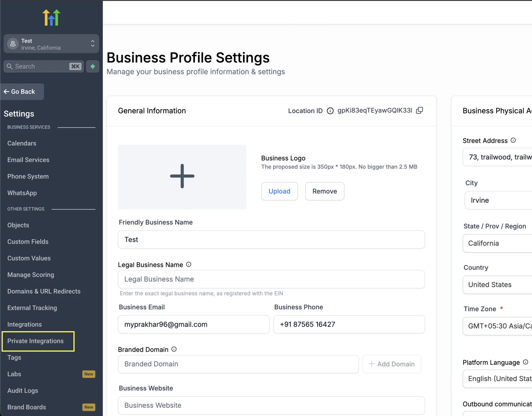
Task: Open the Country dropdown
Action: (497, 285)
